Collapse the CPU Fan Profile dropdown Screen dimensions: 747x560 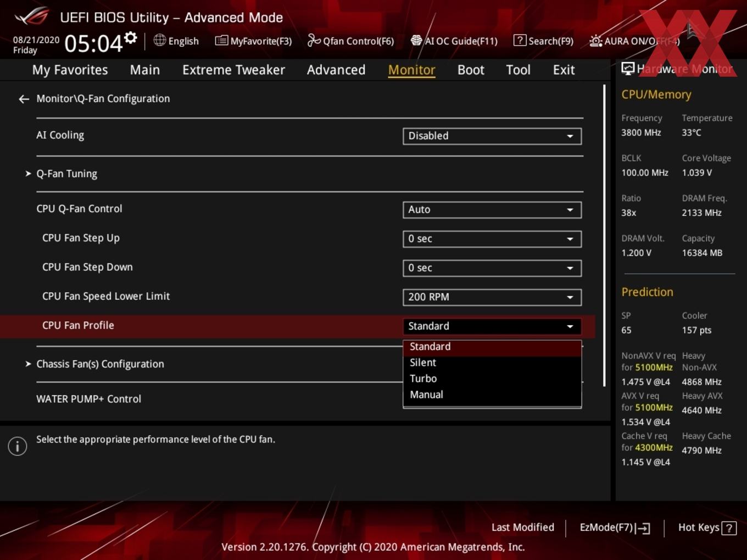[492, 326]
